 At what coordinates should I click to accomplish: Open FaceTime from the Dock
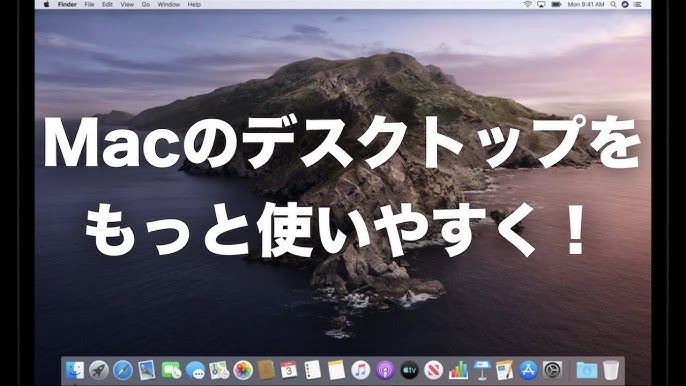coord(171,371)
